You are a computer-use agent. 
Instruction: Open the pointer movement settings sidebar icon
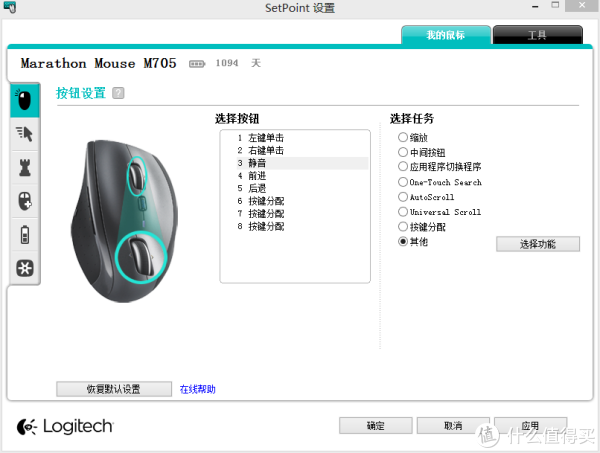point(24,134)
